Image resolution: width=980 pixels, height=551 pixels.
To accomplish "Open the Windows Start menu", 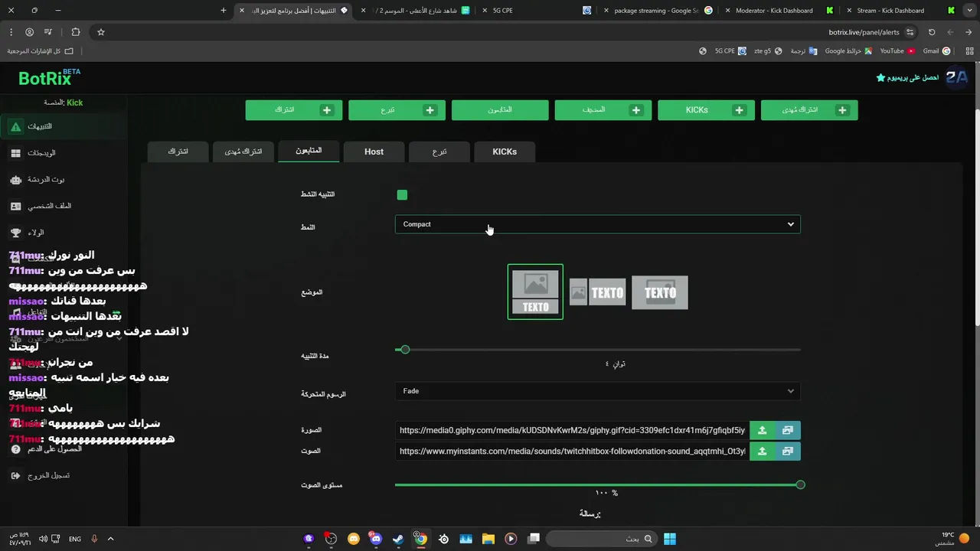I will pos(670,539).
